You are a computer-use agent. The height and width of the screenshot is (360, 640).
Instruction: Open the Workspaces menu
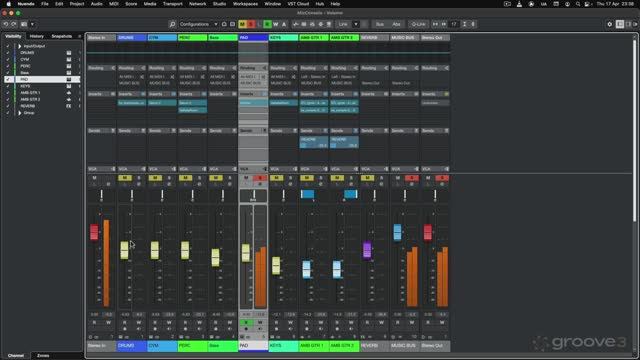coord(245,4)
